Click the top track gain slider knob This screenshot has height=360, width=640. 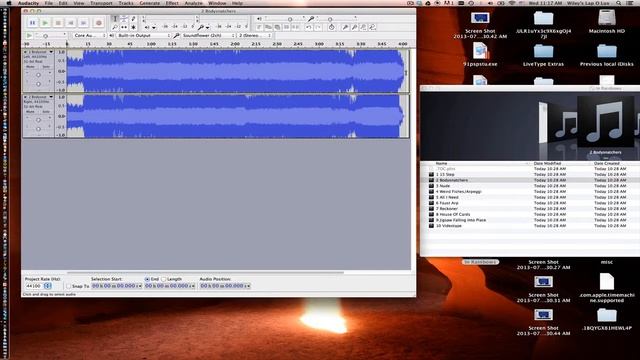click(38, 75)
